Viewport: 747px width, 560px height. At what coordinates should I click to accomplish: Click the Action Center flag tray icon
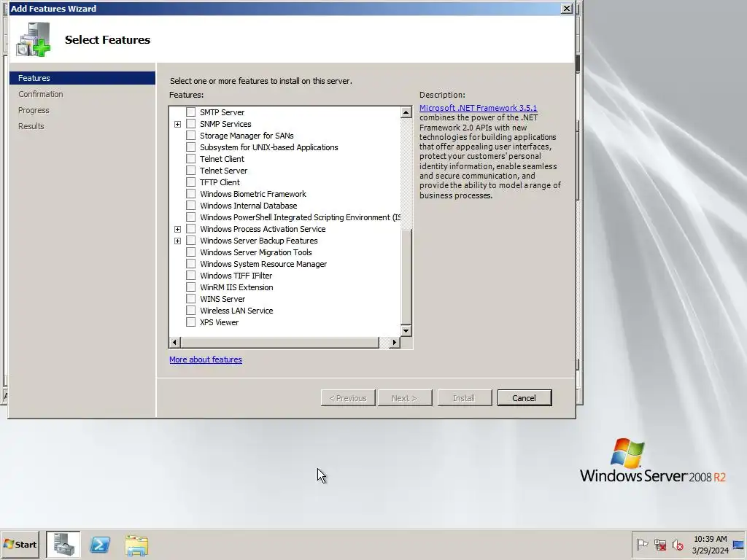(642, 544)
